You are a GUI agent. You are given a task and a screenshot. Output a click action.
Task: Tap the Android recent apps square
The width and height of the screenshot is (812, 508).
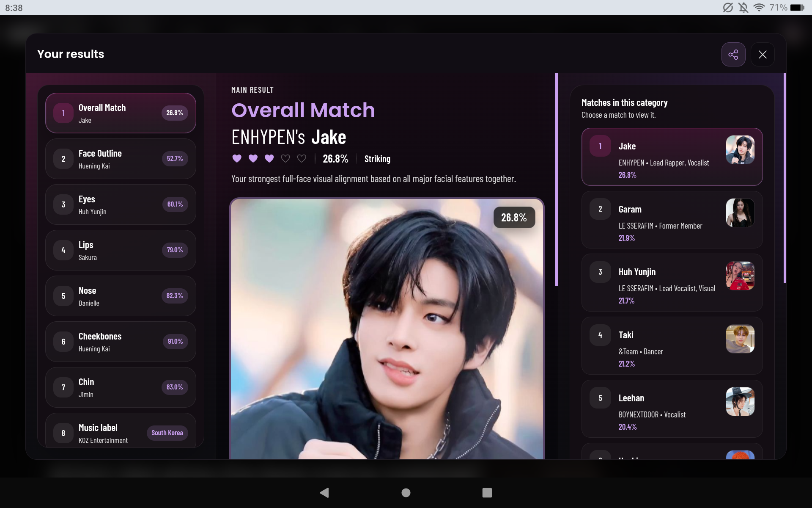point(487,492)
